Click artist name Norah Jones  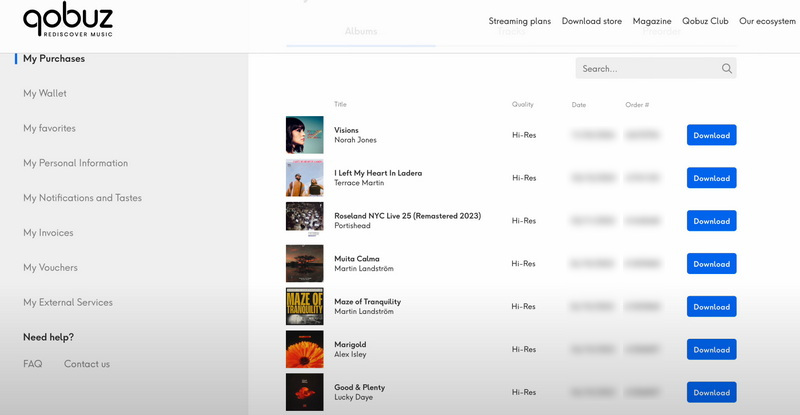[355, 140]
